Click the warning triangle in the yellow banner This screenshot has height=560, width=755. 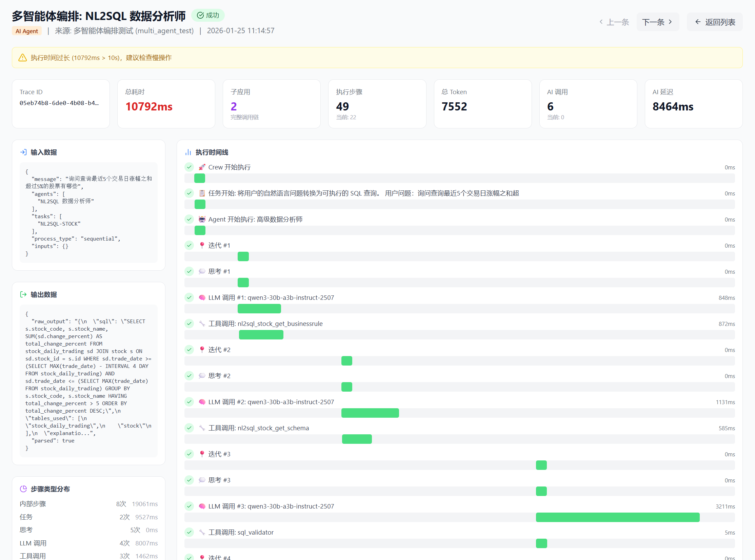pyautogui.click(x=22, y=58)
